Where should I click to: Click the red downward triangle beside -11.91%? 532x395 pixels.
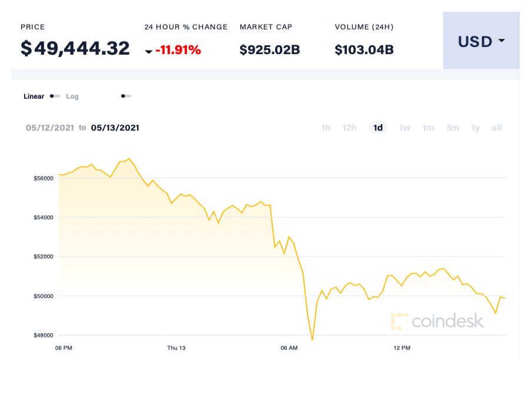point(149,51)
